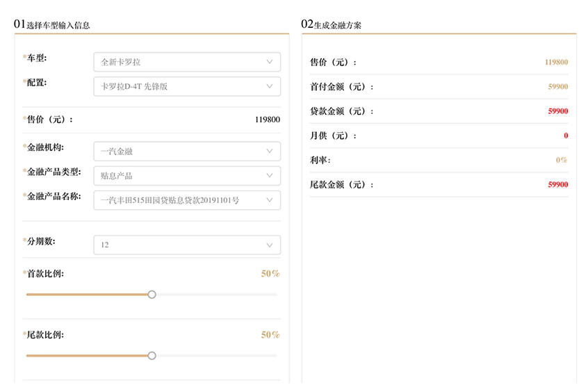Open the 全新卡罗拉 model dropdown
Image resolution: width=588 pixels, height=392 pixels.
click(181, 62)
